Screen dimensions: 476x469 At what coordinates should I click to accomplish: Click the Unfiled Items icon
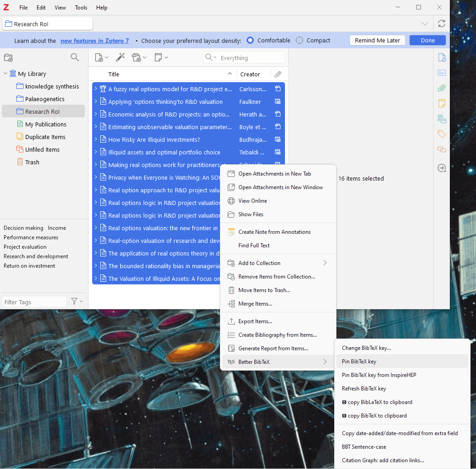20,149
